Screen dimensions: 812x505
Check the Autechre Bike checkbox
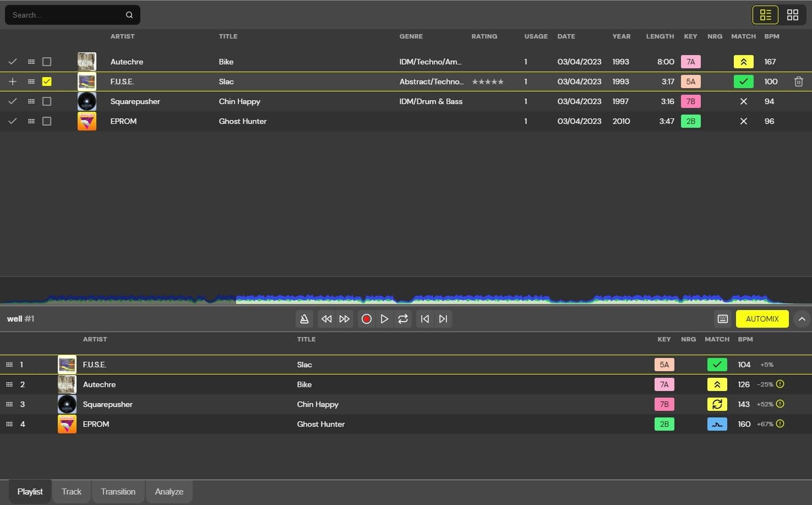pos(47,62)
